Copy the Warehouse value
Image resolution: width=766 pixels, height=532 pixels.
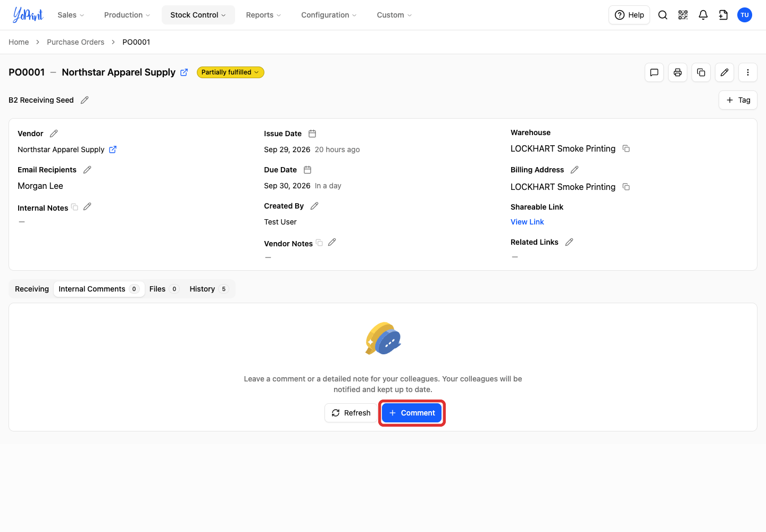pyautogui.click(x=626, y=148)
